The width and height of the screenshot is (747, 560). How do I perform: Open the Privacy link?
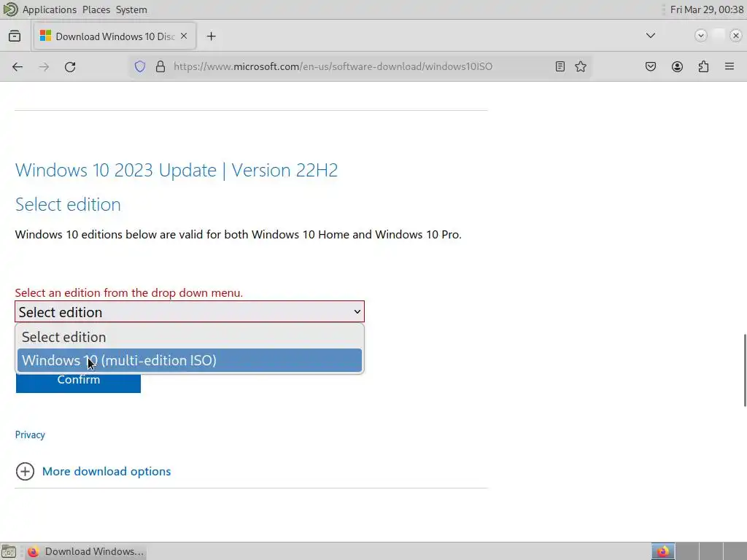pos(30,435)
